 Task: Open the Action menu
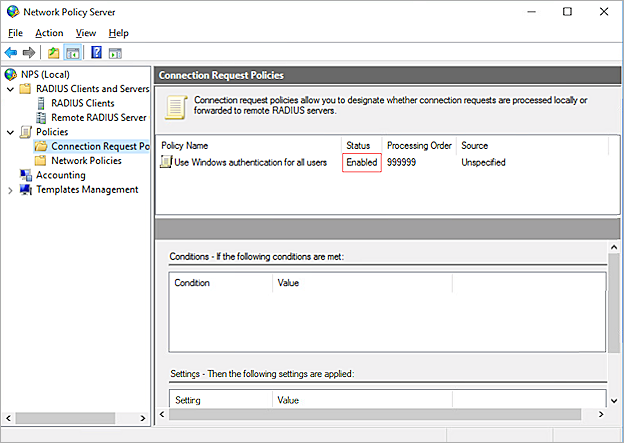coord(49,33)
